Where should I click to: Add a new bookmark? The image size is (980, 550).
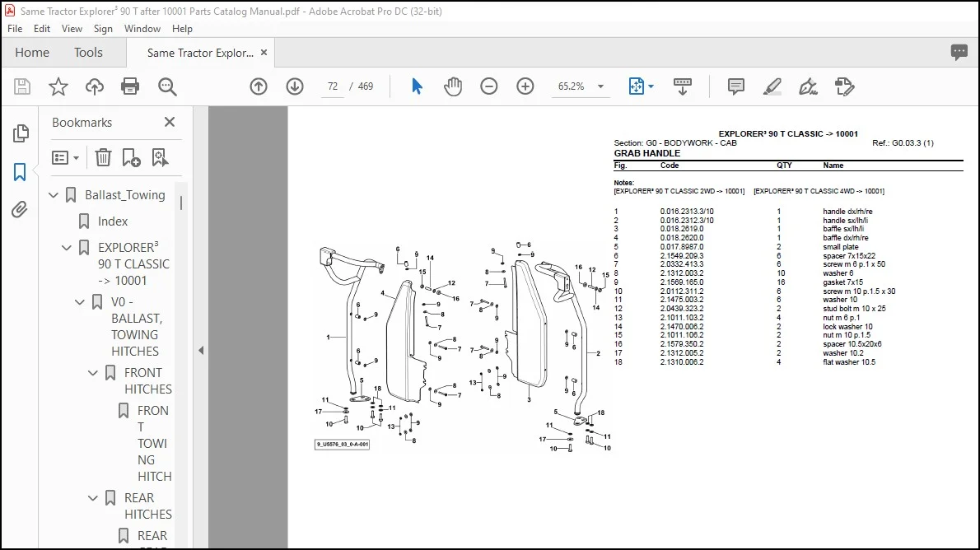131,157
